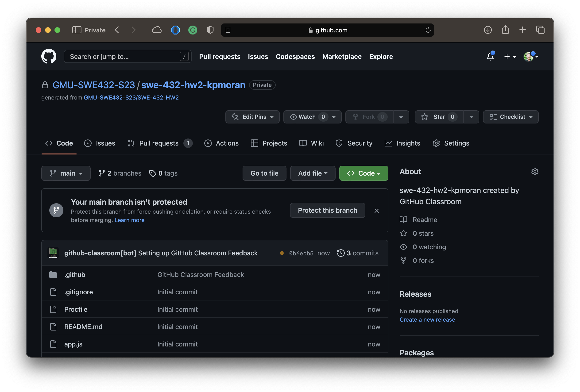Click the privacy shield icon
580x392 pixels.
tap(210, 30)
